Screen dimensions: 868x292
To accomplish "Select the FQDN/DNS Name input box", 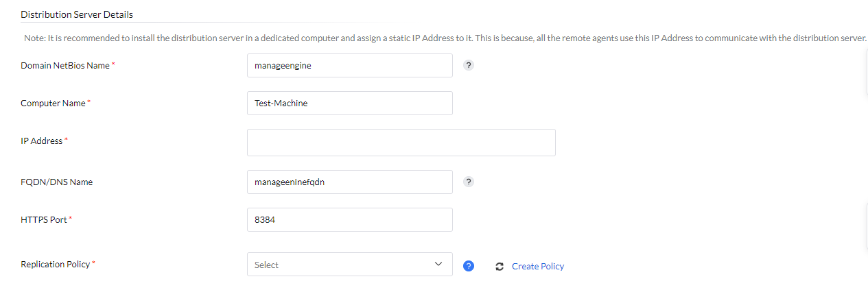I will click(349, 182).
